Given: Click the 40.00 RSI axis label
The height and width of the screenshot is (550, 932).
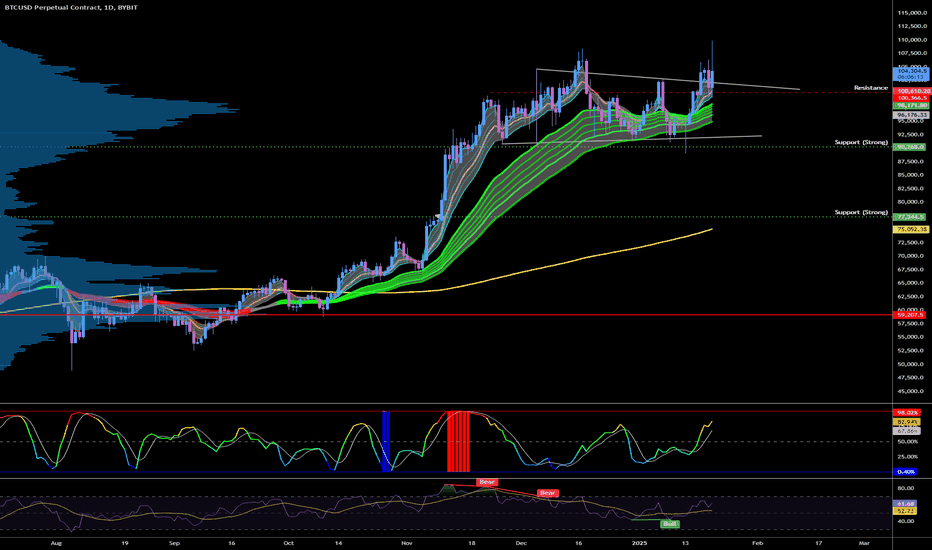Looking at the screenshot, I should pyautogui.click(x=906, y=521).
